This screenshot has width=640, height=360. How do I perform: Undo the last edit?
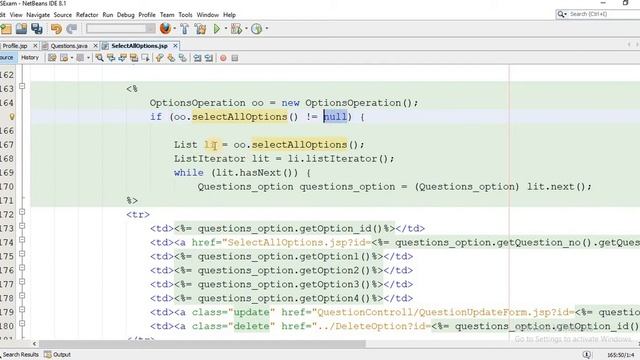pyautogui.click(x=56, y=29)
